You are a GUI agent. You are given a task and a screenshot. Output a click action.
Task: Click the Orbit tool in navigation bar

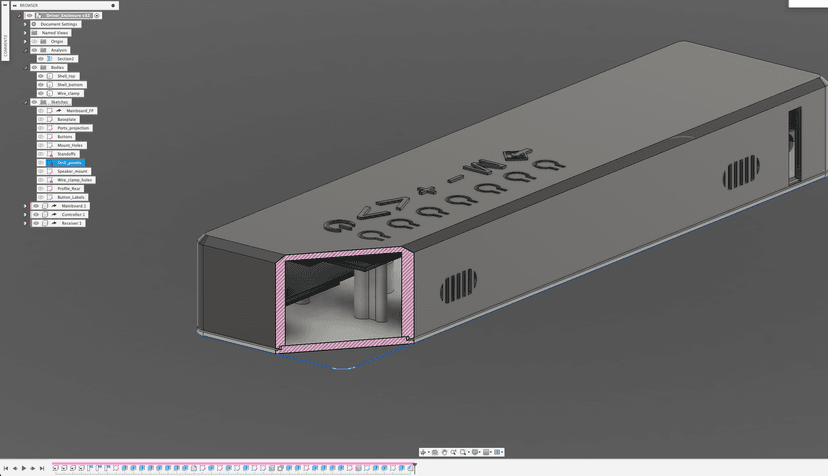pos(424,453)
